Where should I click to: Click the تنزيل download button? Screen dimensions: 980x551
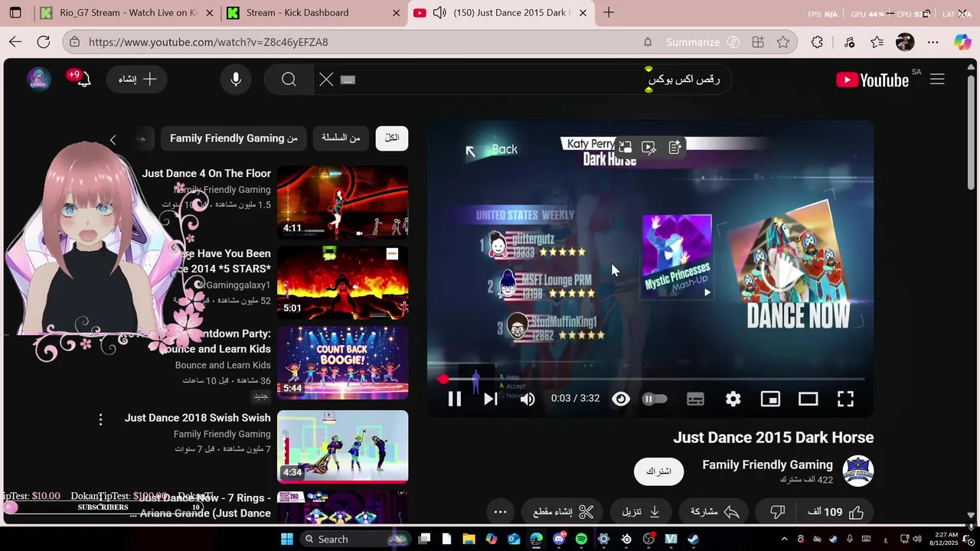[x=642, y=512]
